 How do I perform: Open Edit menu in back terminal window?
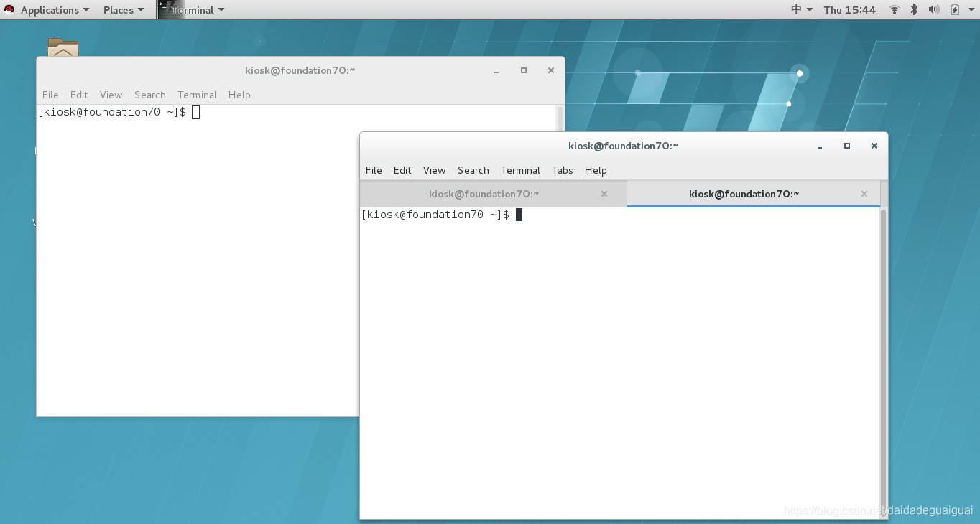pyautogui.click(x=79, y=95)
